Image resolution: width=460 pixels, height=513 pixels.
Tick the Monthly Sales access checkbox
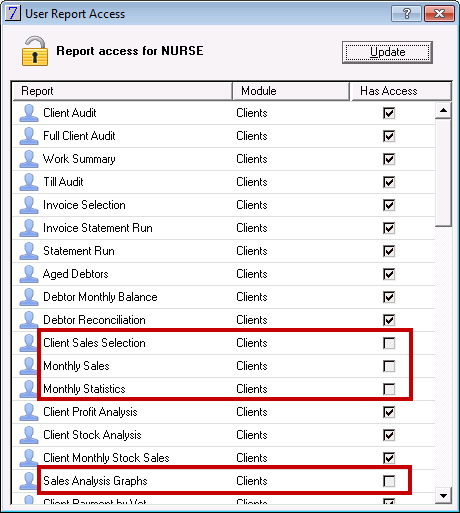pos(389,366)
